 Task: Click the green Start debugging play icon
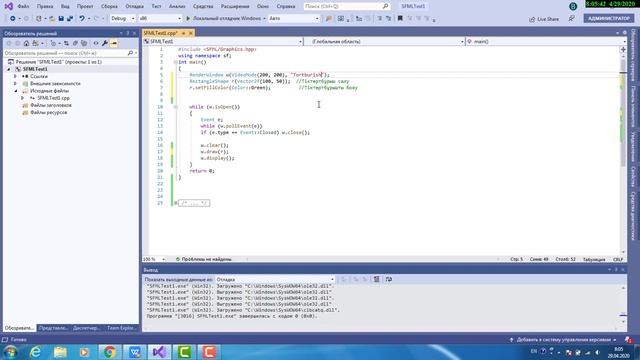point(188,18)
